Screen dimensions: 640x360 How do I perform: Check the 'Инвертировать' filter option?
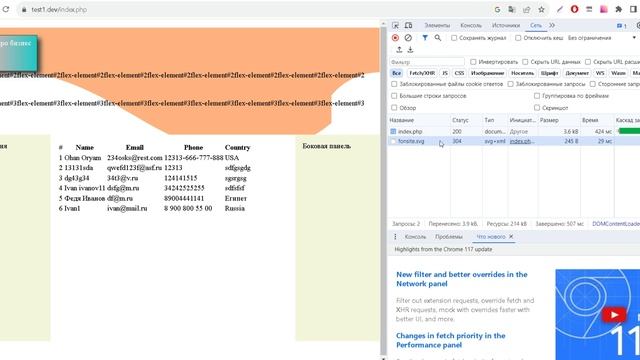point(473,62)
